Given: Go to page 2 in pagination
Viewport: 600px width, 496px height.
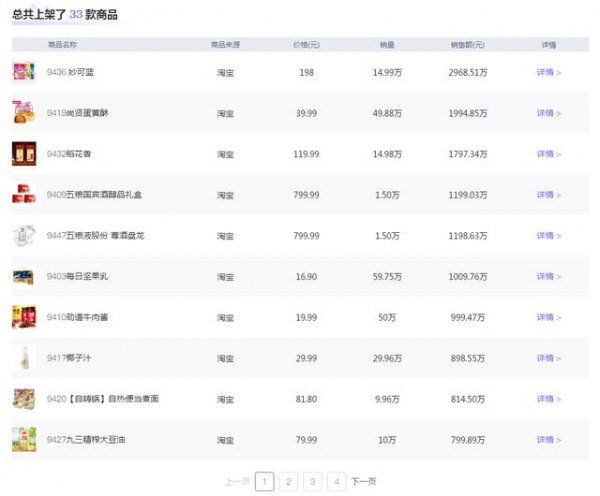Looking at the screenshot, I should click(x=289, y=481).
